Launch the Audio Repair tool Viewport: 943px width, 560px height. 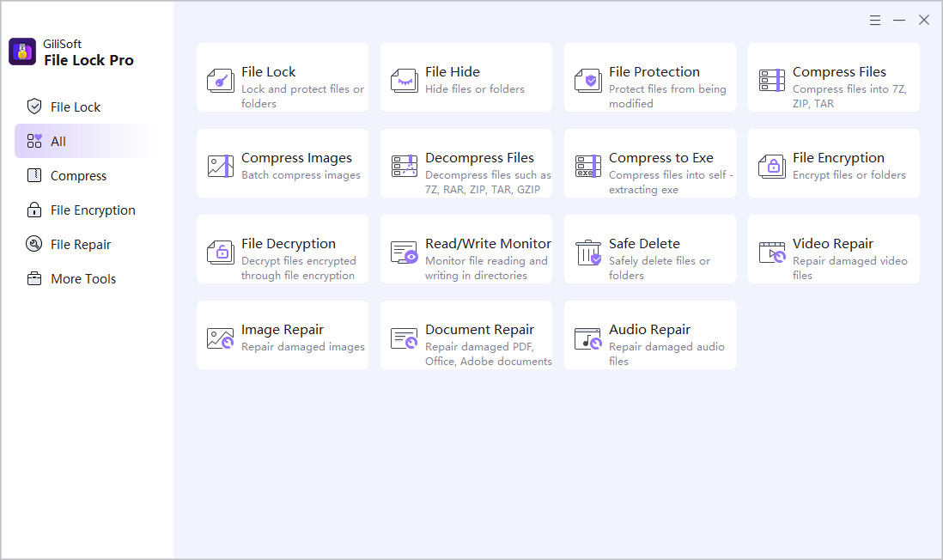(x=649, y=335)
